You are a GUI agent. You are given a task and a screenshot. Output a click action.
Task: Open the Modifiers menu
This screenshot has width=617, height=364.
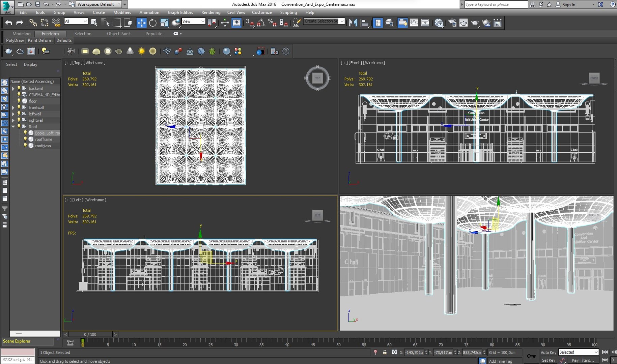click(122, 12)
